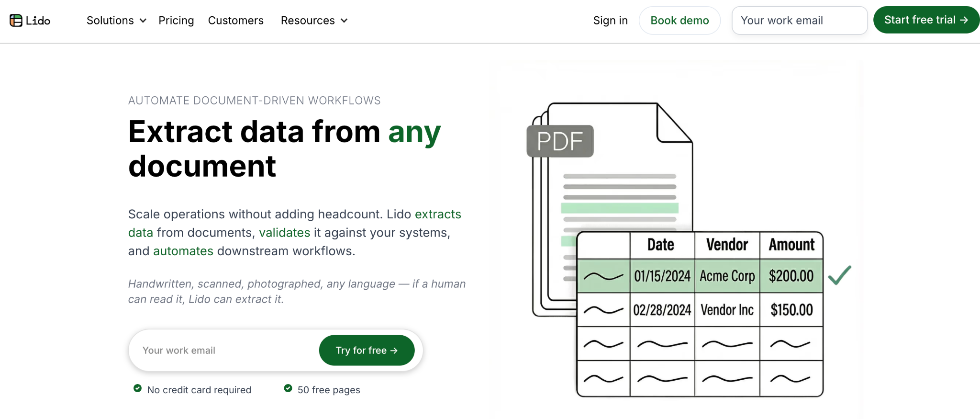Image resolution: width=980 pixels, height=419 pixels.
Task: Click the green 'automates' link text
Action: [x=183, y=251]
